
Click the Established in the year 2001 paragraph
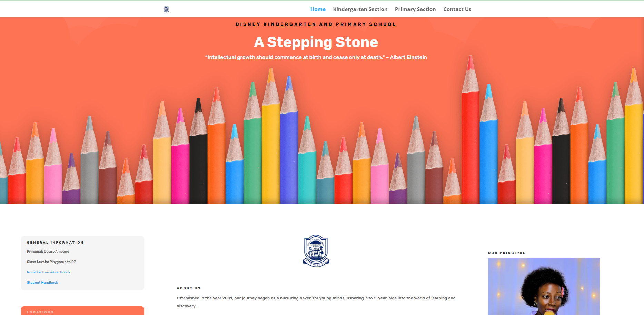tap(316, 302)
